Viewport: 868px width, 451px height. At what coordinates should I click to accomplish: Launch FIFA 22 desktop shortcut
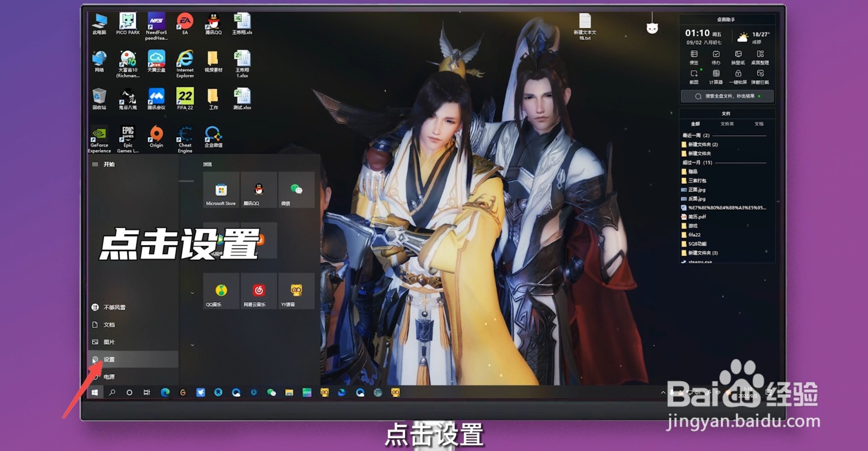(185, 99)
